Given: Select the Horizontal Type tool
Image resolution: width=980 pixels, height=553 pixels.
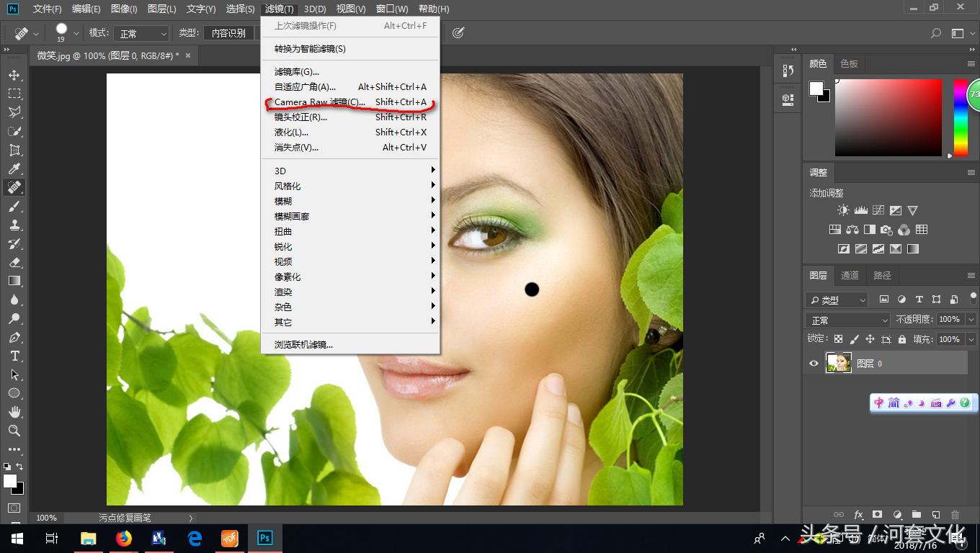Looking at the screenshot, I should tap(15, 356).
